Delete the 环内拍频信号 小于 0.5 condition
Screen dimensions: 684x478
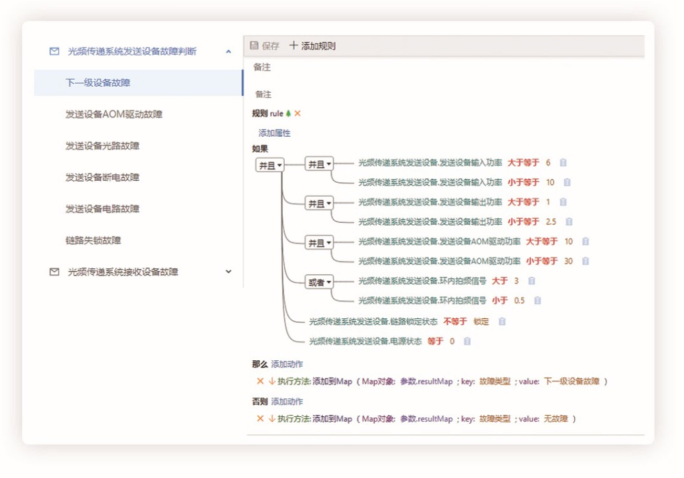tap(537, 300)
